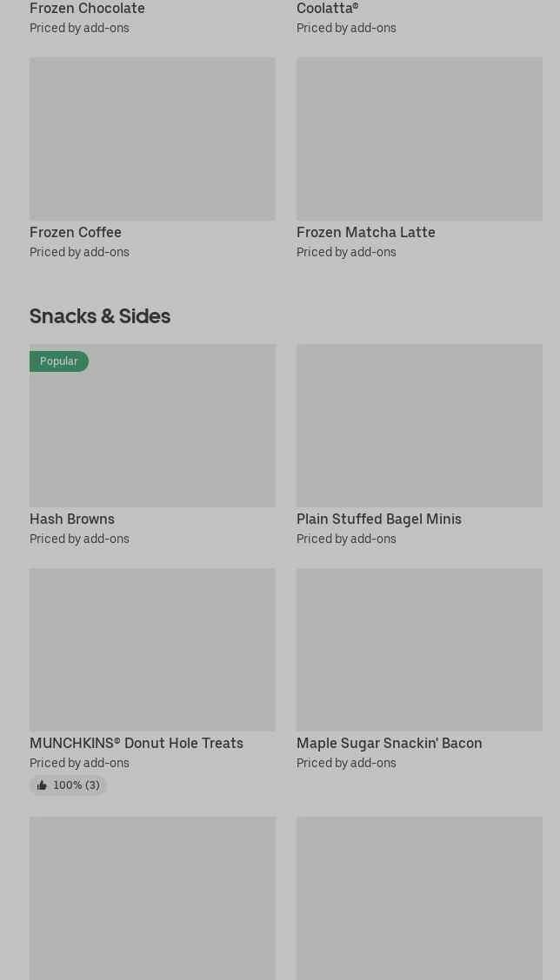The width and height of the screenshot is (560, 980).
Task: Click the Coolatta item title
Action: pos(327,9)
